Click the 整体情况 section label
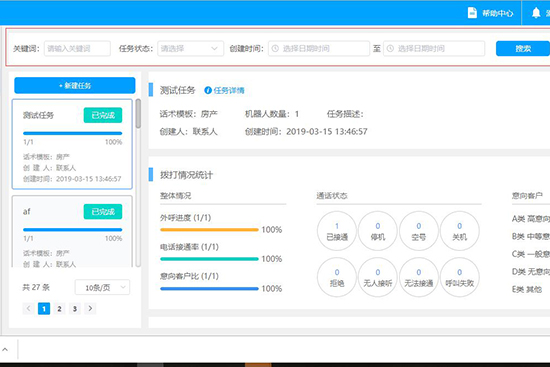550x367 pixels. tap(175, 195)
